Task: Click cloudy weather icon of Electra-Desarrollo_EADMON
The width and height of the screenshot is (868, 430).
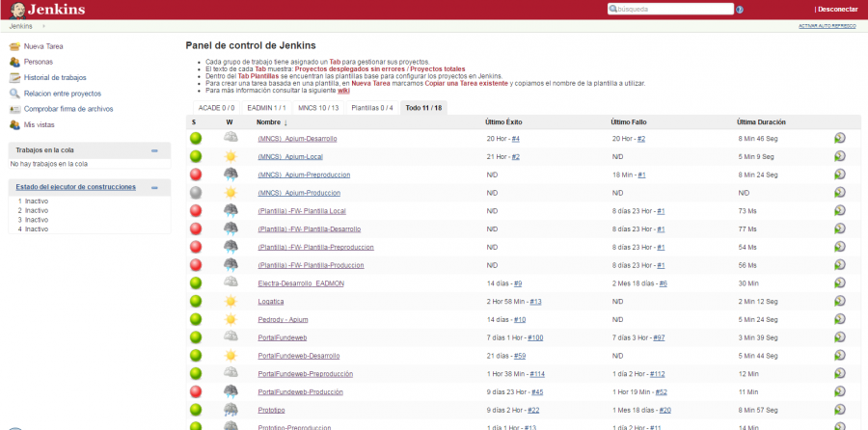Action: point(231,282)
